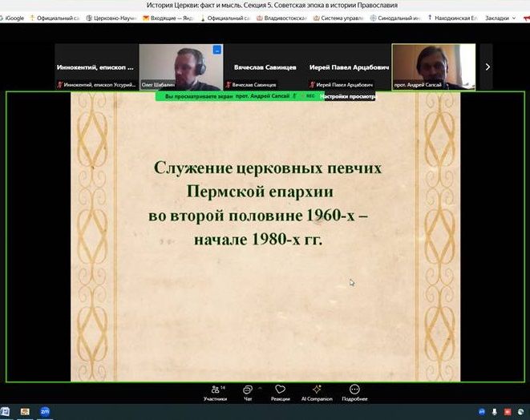Open the Подробнее more options menu
The width and height of the screenshot is (530, 420).
[354, 392]
